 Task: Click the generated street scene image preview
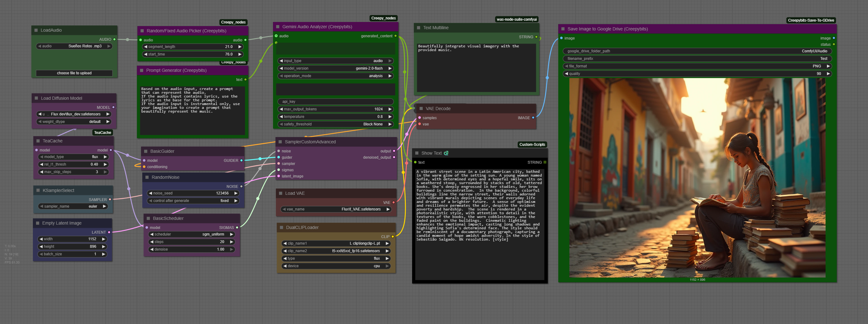point(697,178)
